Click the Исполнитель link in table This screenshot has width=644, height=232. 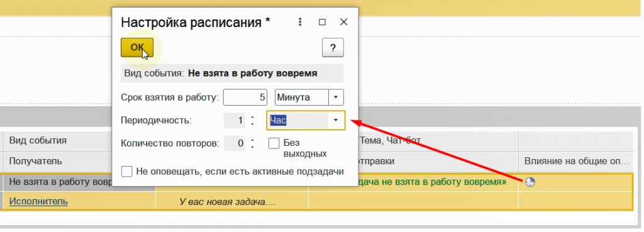[x=38, y=201]
